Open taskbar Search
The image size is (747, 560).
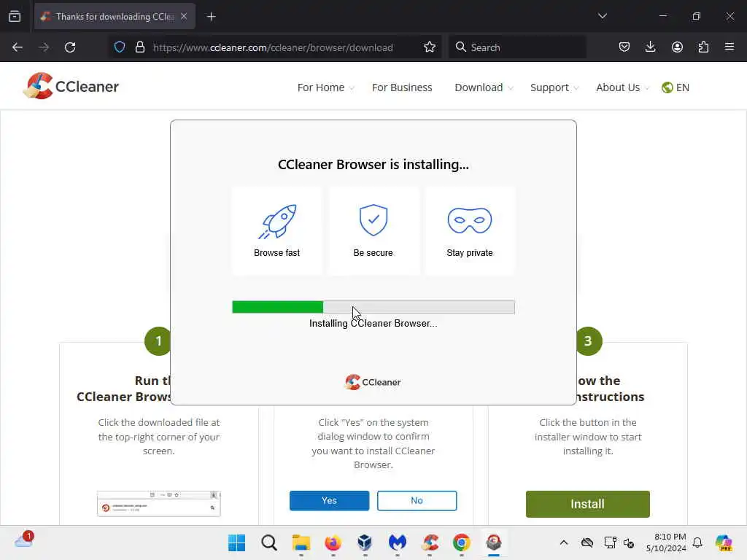tap(269, 542)
